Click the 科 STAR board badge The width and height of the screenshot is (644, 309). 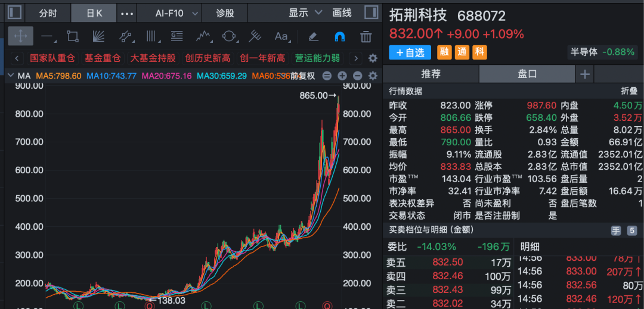(x=479, y=52)
